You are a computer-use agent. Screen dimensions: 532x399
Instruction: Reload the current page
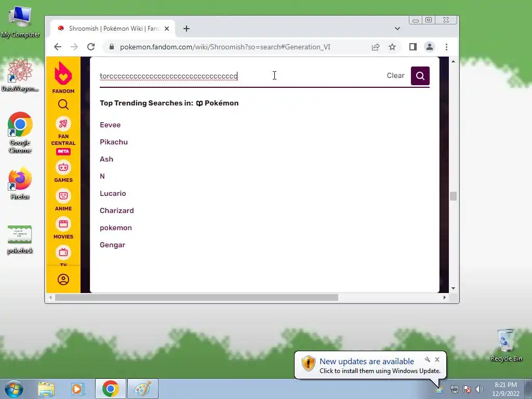pos(90,47)
